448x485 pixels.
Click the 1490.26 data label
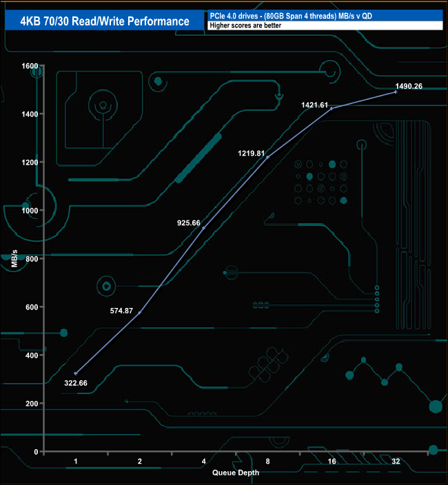(x=409, y=86)
